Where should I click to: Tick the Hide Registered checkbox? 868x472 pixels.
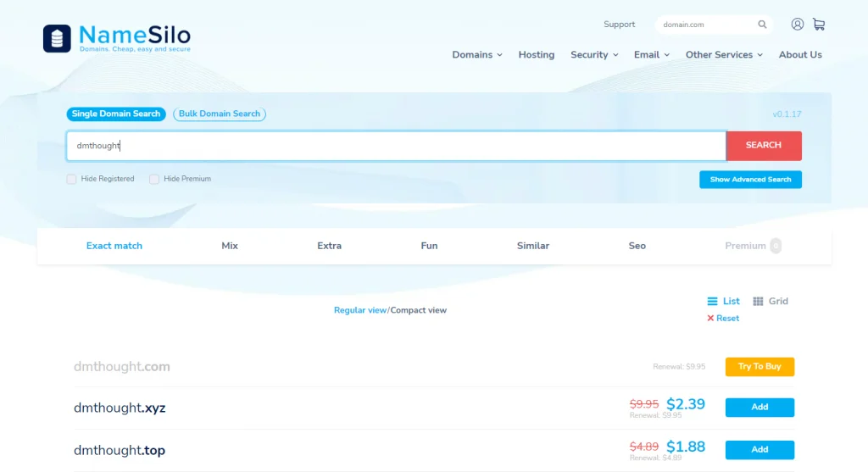pyautogui.click(x=71, y=180)
